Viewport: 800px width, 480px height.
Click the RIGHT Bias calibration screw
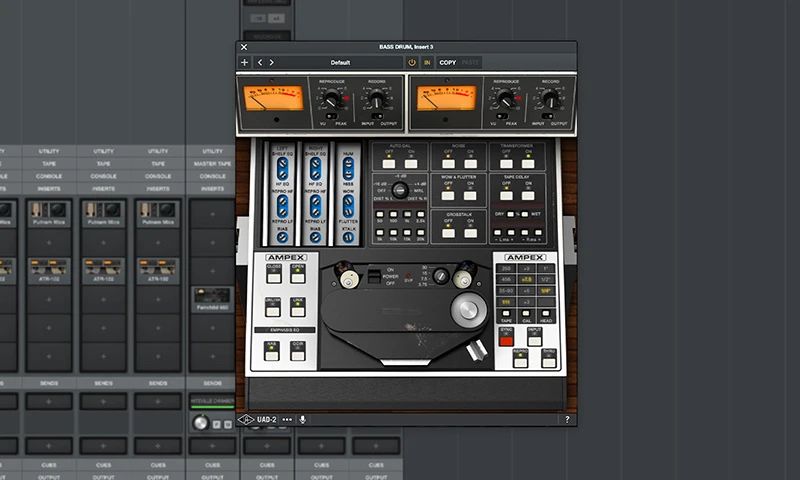315,237
